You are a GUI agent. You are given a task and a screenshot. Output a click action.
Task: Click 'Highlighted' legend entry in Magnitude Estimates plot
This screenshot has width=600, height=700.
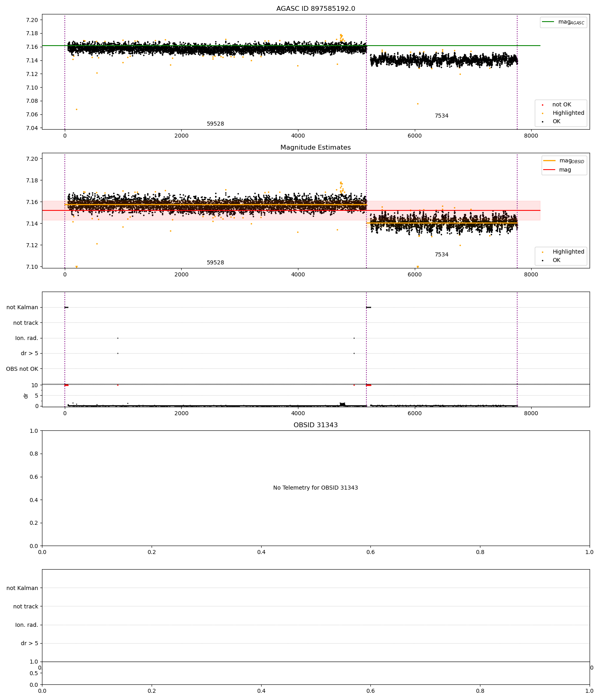click(563, 252)
